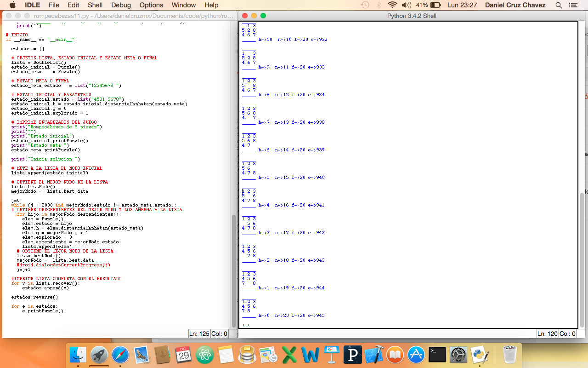Launch Terminal icon in Dock
The image size is (588, 368).
(437, 355)
